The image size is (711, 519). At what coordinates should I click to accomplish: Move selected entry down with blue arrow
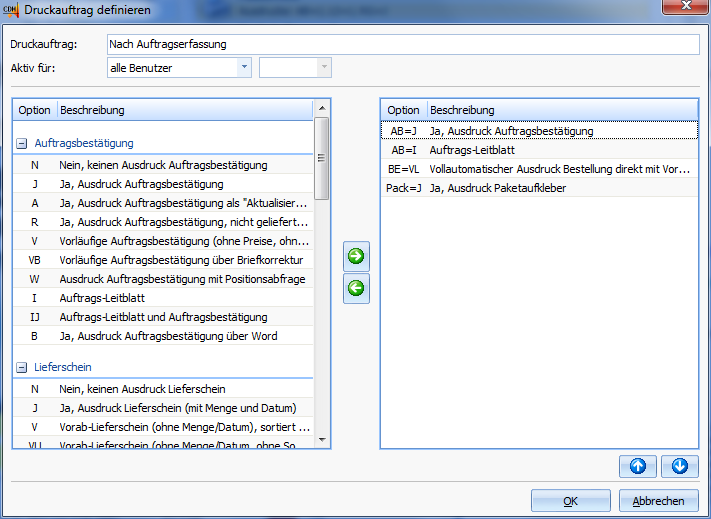click(x=678, y=466)
